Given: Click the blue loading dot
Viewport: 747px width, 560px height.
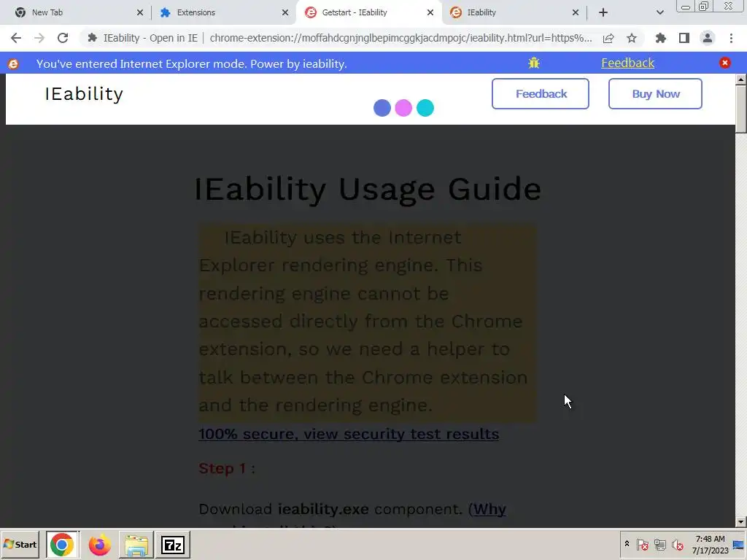Looking at the screenshot, I should click(x=382, y=108).
